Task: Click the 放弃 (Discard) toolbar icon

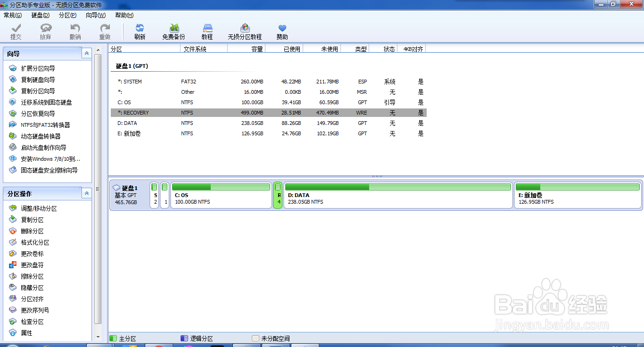Action: point(45,32)
